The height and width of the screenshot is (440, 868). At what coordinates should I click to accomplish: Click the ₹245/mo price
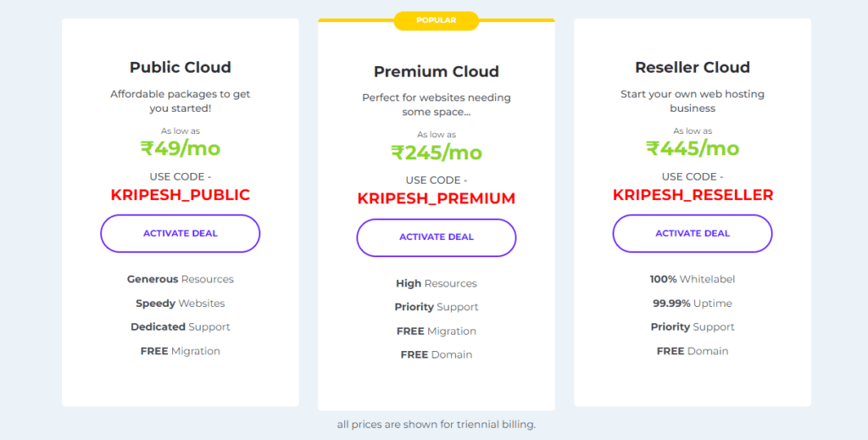coord(437,153)
